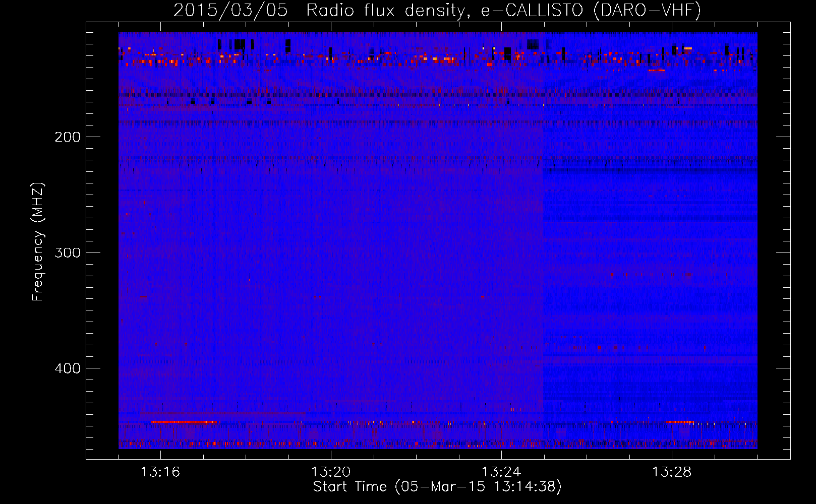Viewport: 816px width, 504px height.
Task: Click inside the spectrogram image area
Action: coord(438,240)
